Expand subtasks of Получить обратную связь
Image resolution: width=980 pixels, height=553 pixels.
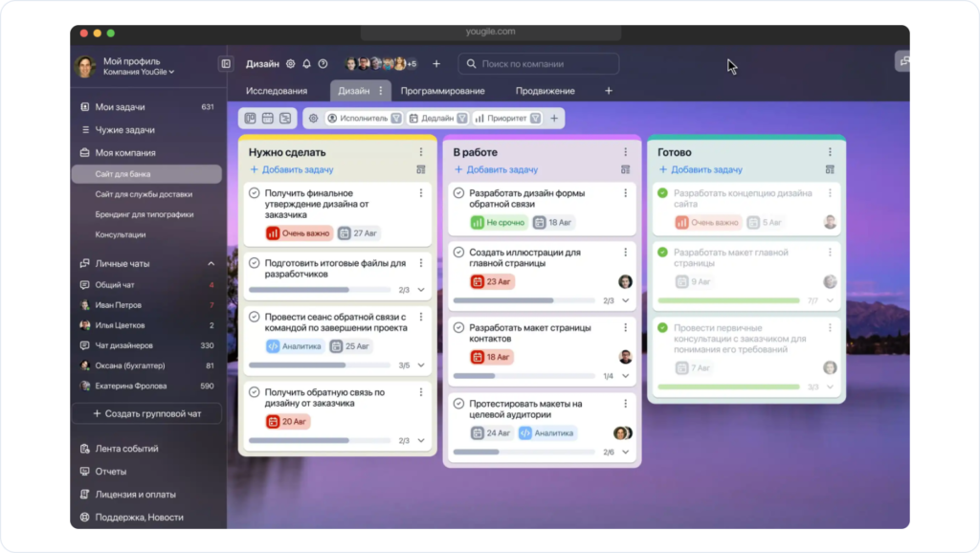(x=421, y=440)
